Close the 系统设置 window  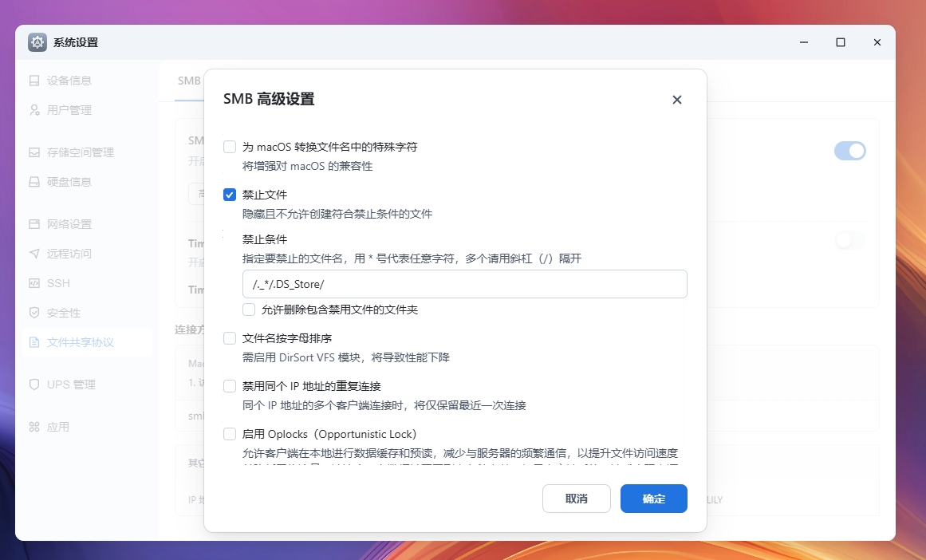[x=877, y=42]
